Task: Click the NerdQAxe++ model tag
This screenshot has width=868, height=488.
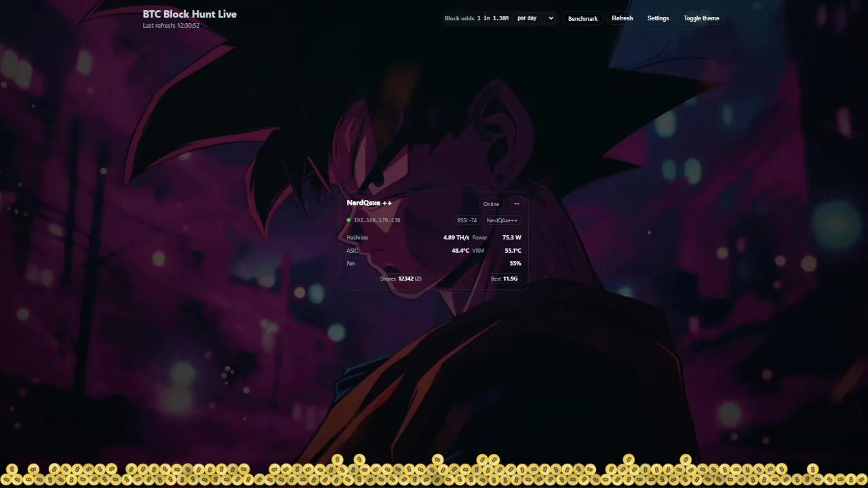Action: coord(502,220)
